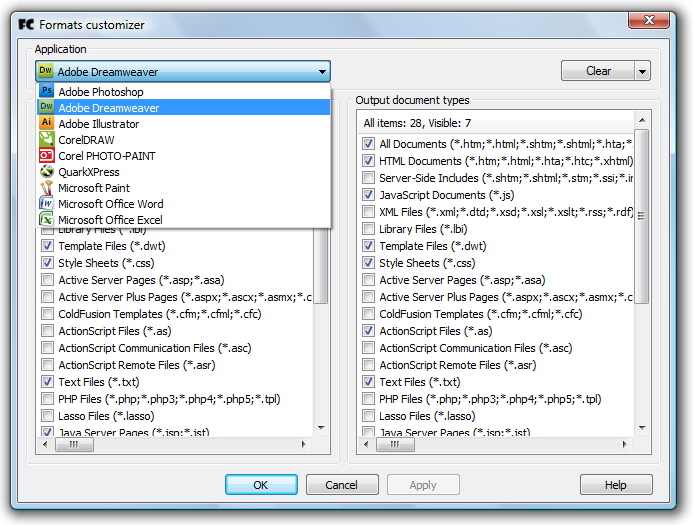This screenshot has height=525, width=693.
Task: Click output list scroll up arrow
Action: pos(642,120)
